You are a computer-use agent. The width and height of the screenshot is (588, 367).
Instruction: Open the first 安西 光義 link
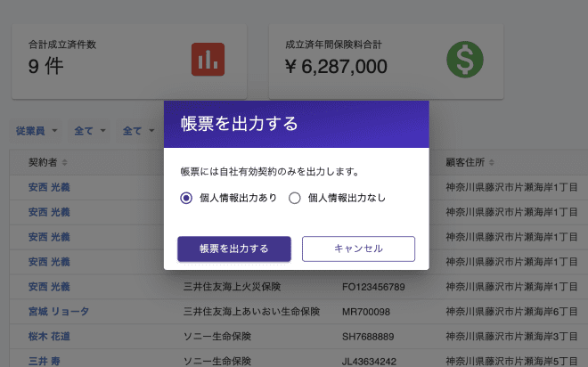[x=49, y=187]
